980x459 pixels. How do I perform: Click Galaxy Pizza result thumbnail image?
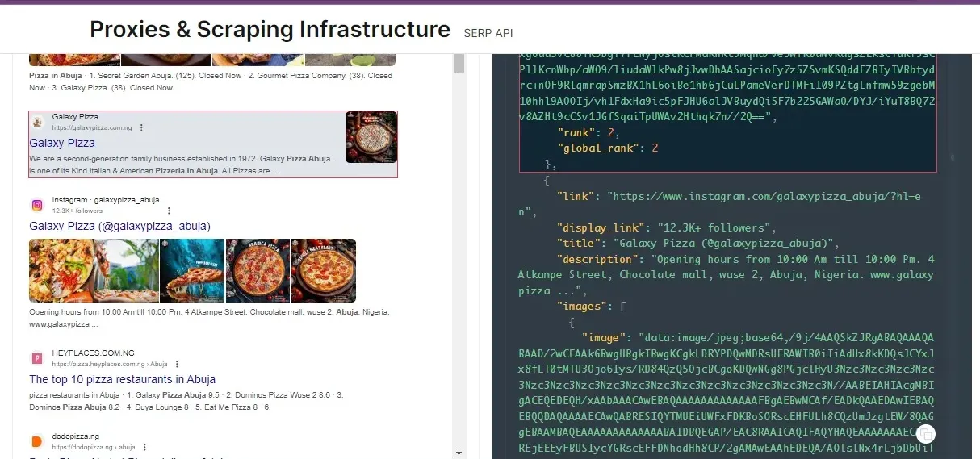pos(371,137)
